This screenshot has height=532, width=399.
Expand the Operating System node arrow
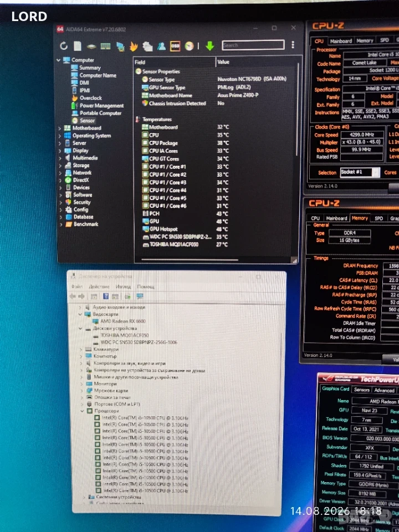pos(60,136)
